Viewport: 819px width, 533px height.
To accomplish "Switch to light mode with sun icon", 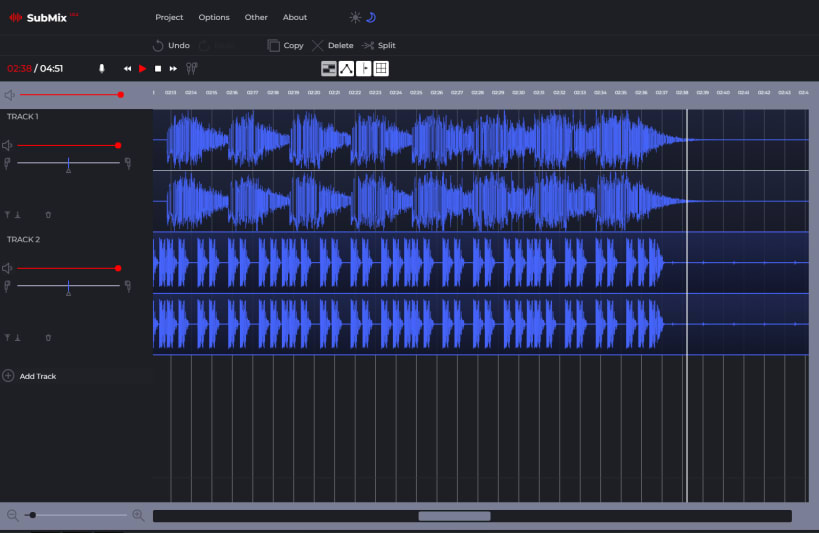I will point(354,17).
